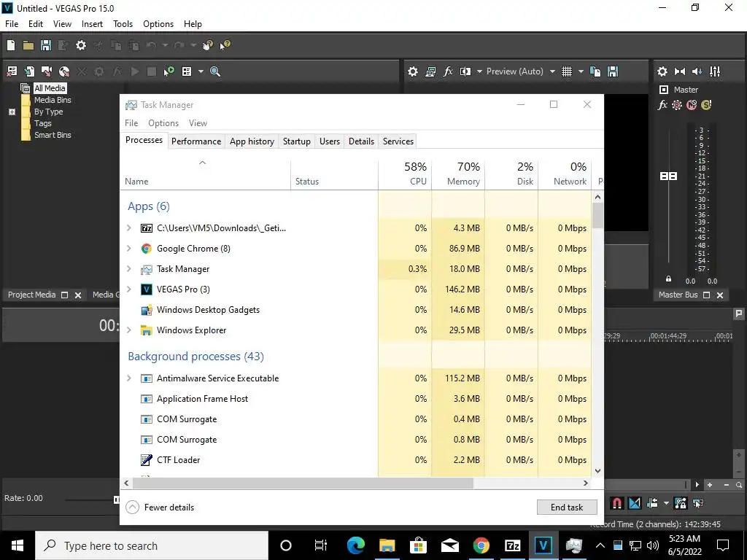Click the What's This help cursor icon

225,45
